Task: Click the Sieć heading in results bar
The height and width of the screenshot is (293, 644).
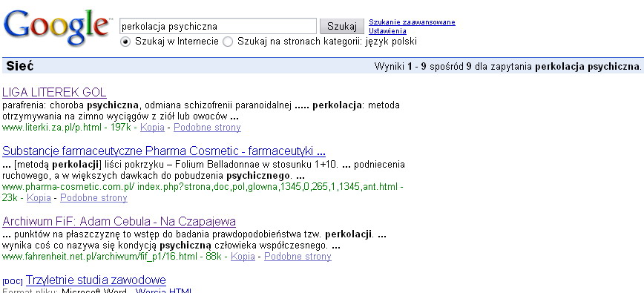Action: pyautogui.click(x=20, y=66)
